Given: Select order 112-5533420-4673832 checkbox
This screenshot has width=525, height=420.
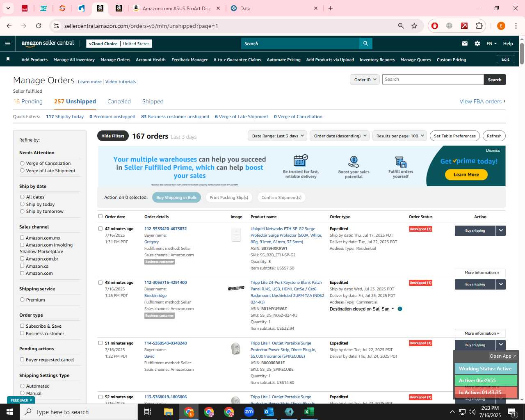Looking at the screenshot, I should click(100, 229).
